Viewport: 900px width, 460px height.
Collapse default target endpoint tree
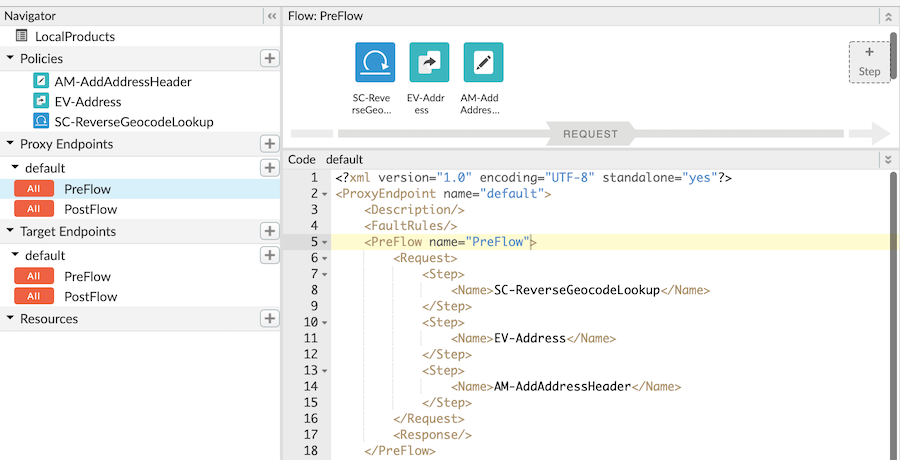point(15,255)
